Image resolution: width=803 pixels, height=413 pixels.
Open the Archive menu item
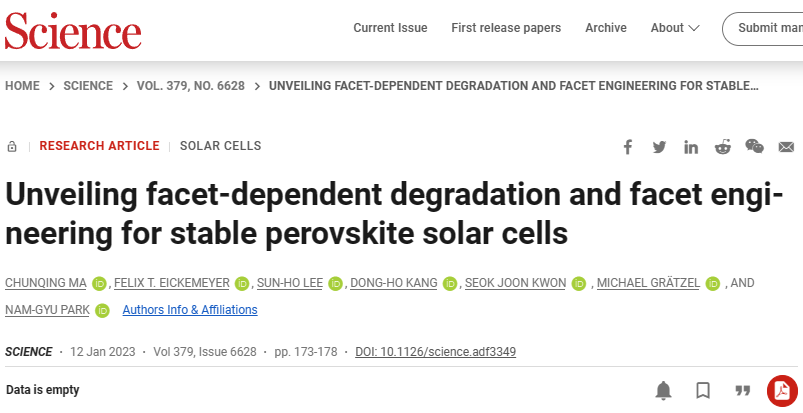(x=606, y=28)
